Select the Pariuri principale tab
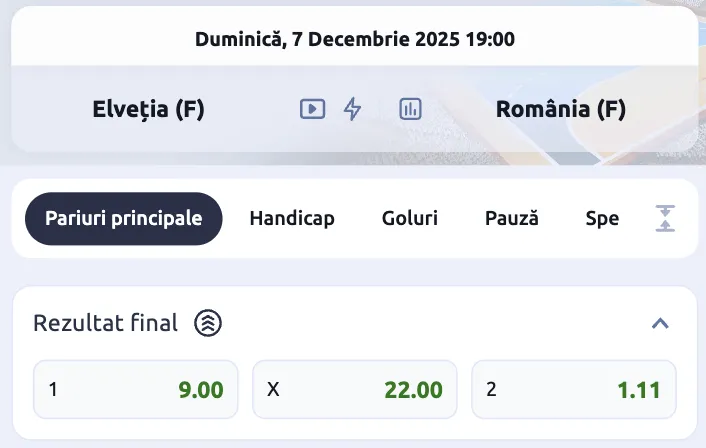706x448 pixels. [123, 218]
